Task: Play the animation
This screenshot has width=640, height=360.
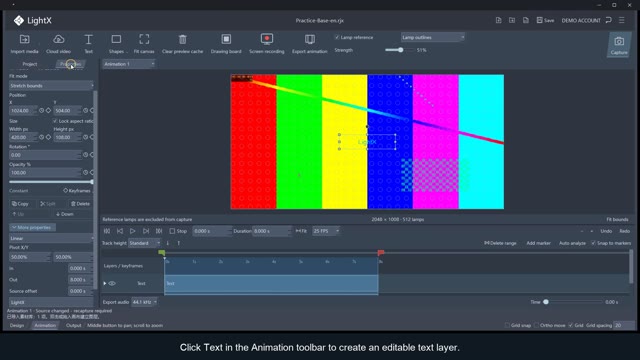Action: pyautogui.click(x=133, y=231)
